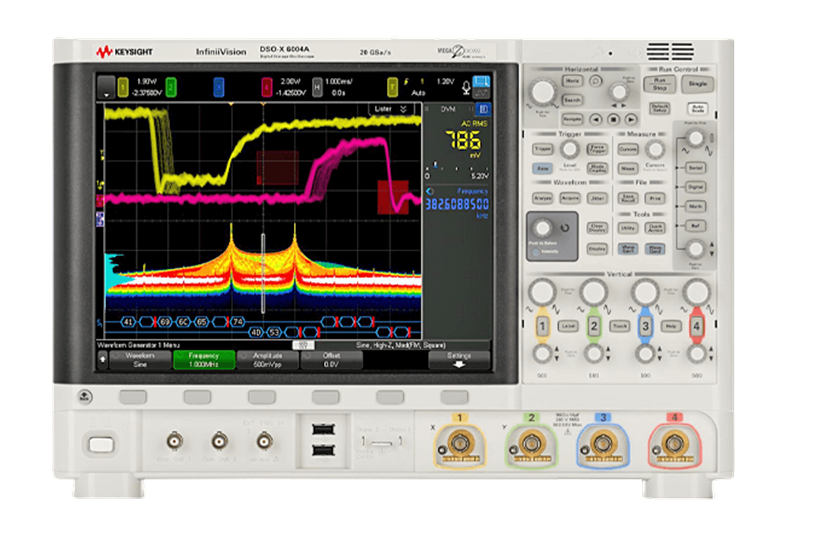Viewport: 830px width, 552px height.
Task: Select the Frequency 1.000MHz softkey
Action: pyautogui.click(x=205, y=360)
